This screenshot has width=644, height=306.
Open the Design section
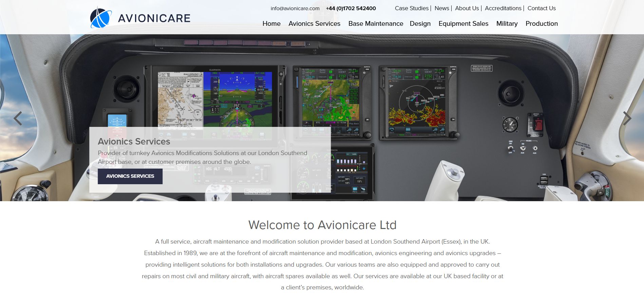point(420,24)
